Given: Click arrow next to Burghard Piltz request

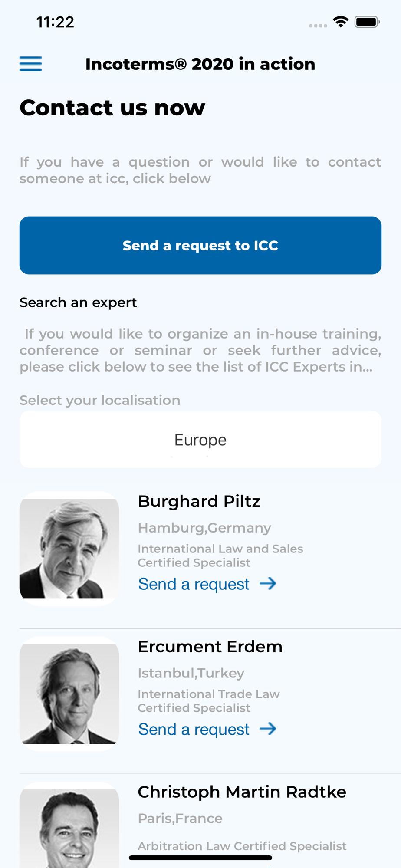Looking at the screenshot, I should (268, 584).
